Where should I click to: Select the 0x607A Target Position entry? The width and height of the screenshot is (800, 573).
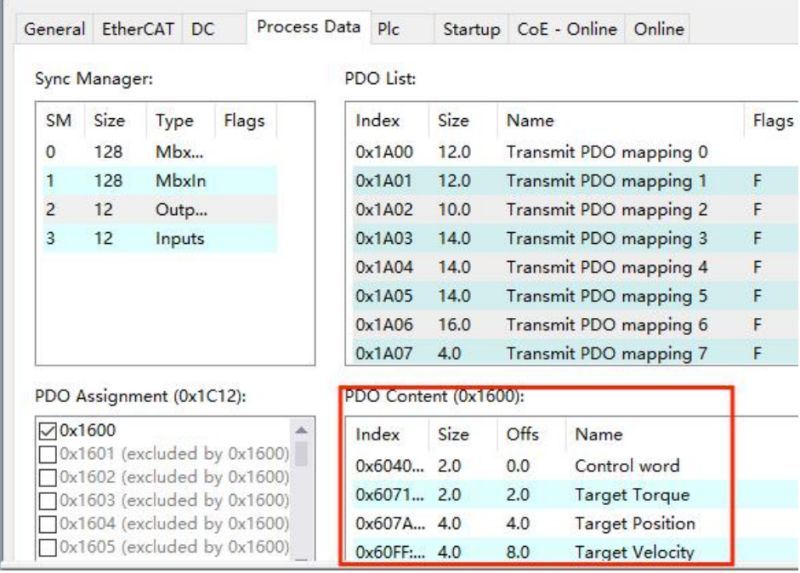(x=574, y=524)
